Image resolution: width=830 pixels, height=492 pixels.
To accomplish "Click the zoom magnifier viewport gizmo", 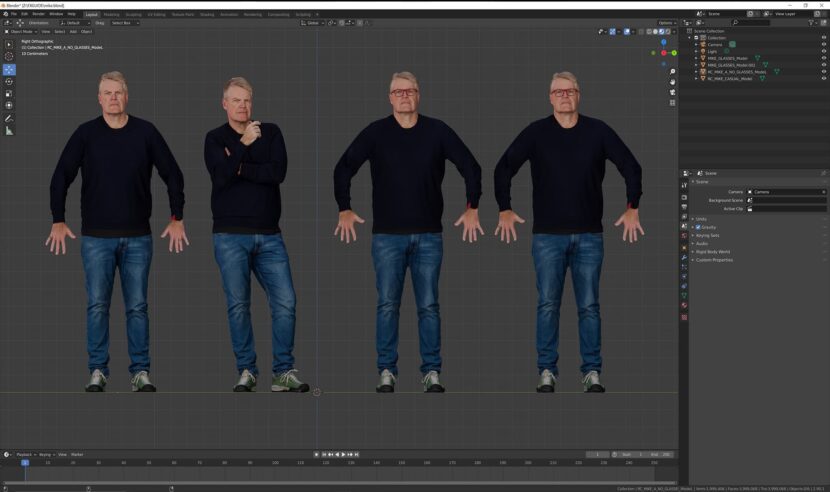I will [x=672, y=72].
